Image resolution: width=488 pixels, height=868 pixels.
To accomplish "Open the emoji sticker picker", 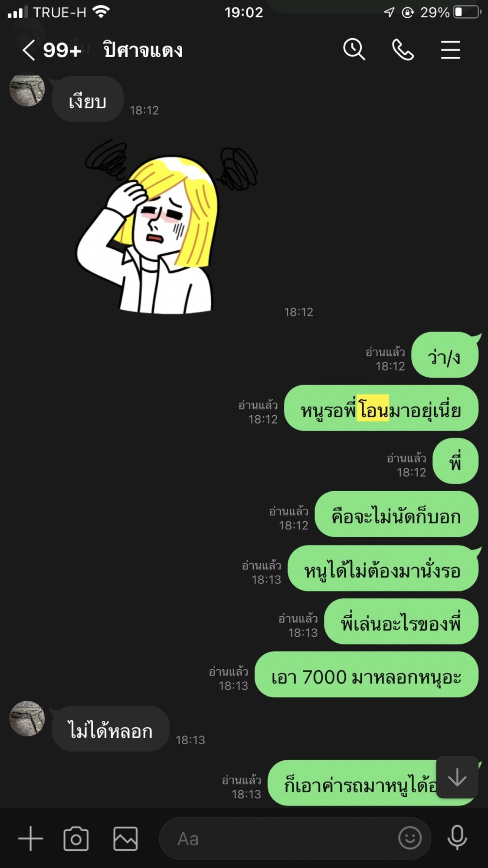I will 409,838.
